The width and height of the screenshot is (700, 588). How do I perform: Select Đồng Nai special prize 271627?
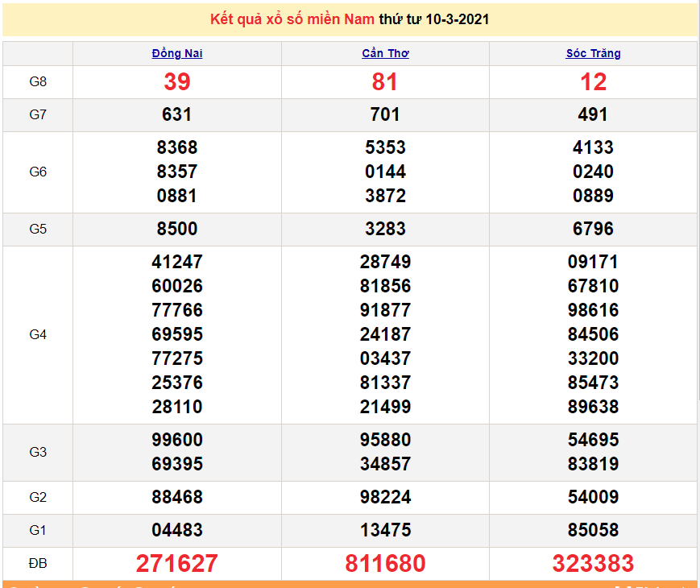(x=176, y=564)
